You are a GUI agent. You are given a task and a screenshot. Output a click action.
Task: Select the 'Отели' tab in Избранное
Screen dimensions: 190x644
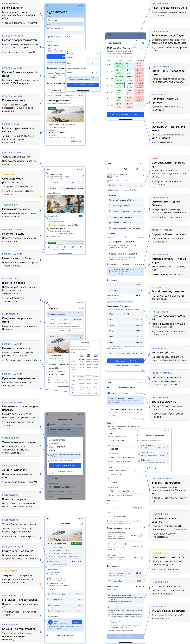[65, 320]
